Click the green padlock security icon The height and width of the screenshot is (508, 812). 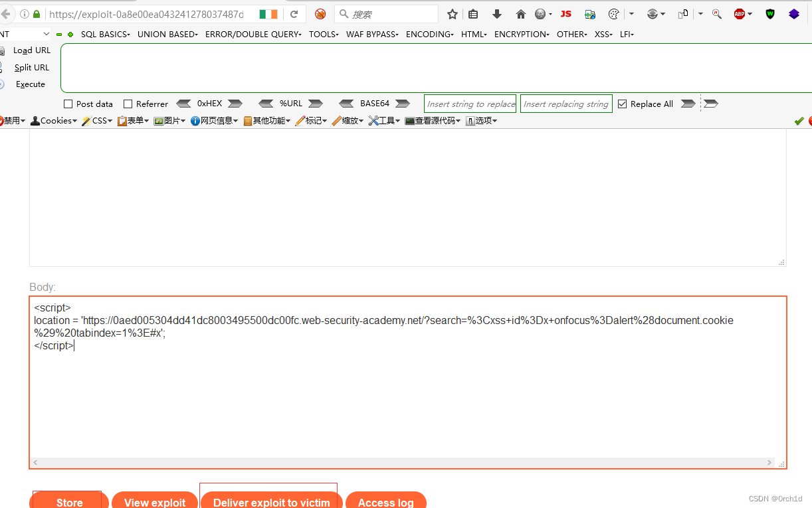pyautogui.click(x=37, y=14)
